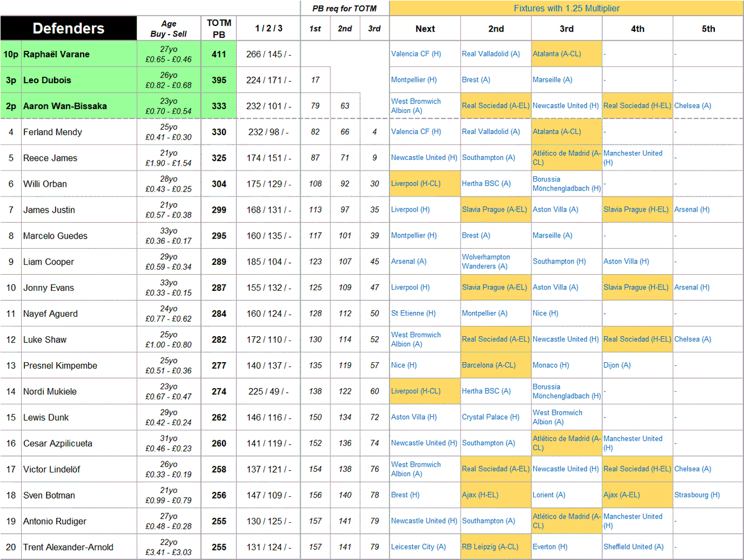The width and height of the screenshot is (744, 560).
Task: Select Willi Orban in the list
Action: 45,184
